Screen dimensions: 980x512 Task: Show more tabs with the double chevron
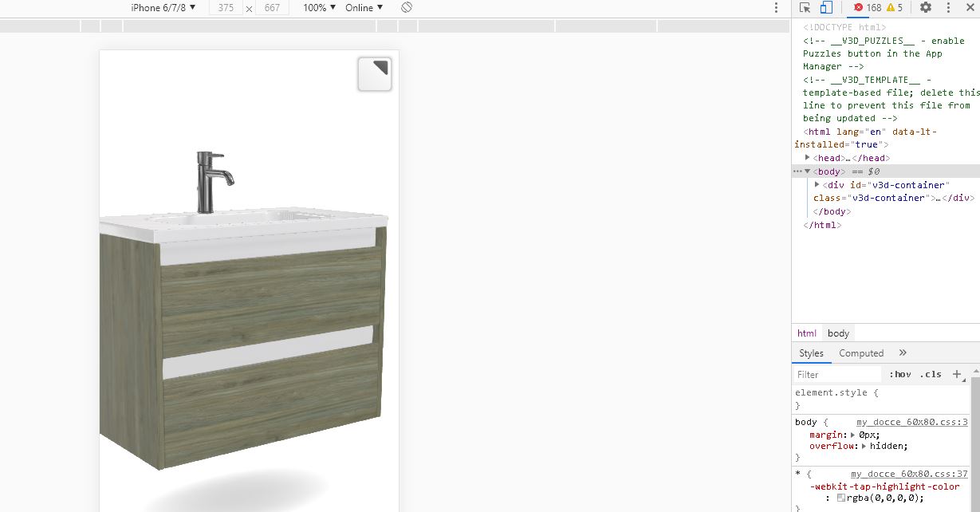coord(903,352)
